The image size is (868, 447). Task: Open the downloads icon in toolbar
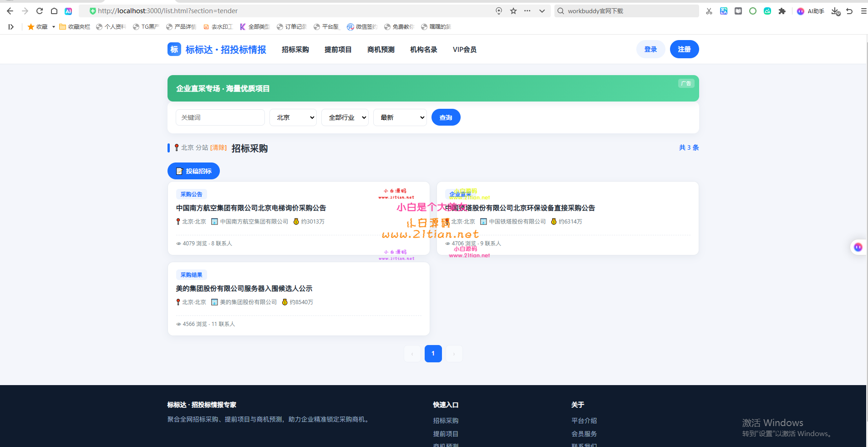click(x=835, y=11)
